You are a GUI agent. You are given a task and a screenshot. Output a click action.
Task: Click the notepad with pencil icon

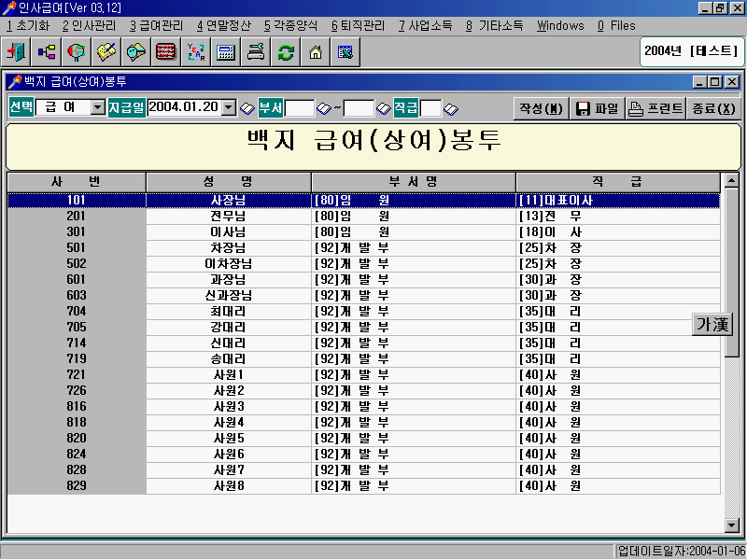(x=106, y=52)
